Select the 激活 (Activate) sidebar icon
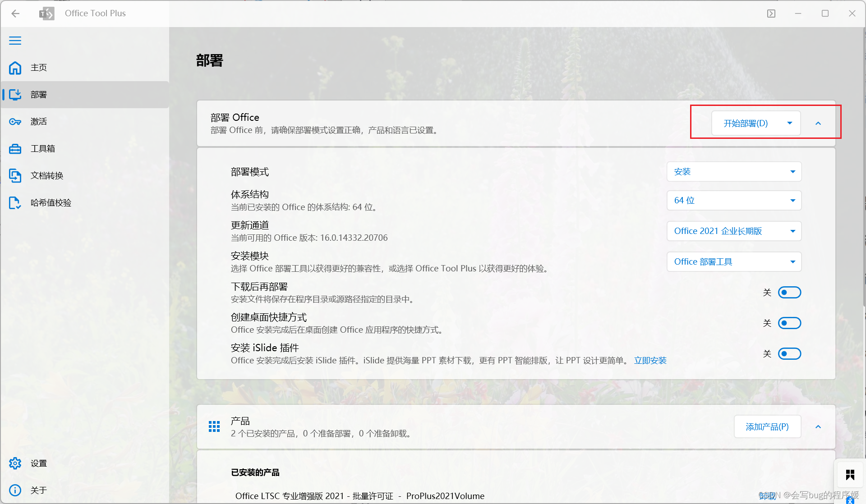This screenshot has width=866, height=504. point(38,121)
